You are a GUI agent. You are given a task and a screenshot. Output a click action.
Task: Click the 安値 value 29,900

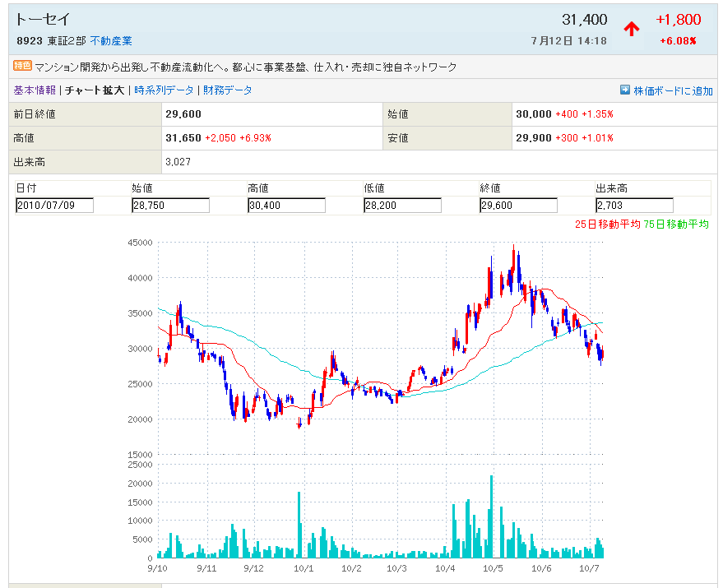point(534,138)
